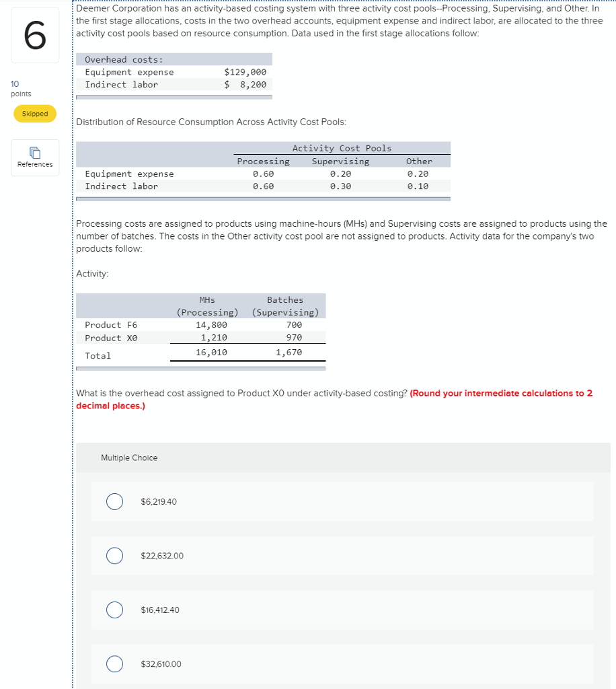Click the Supervising column header

[341, 161]
